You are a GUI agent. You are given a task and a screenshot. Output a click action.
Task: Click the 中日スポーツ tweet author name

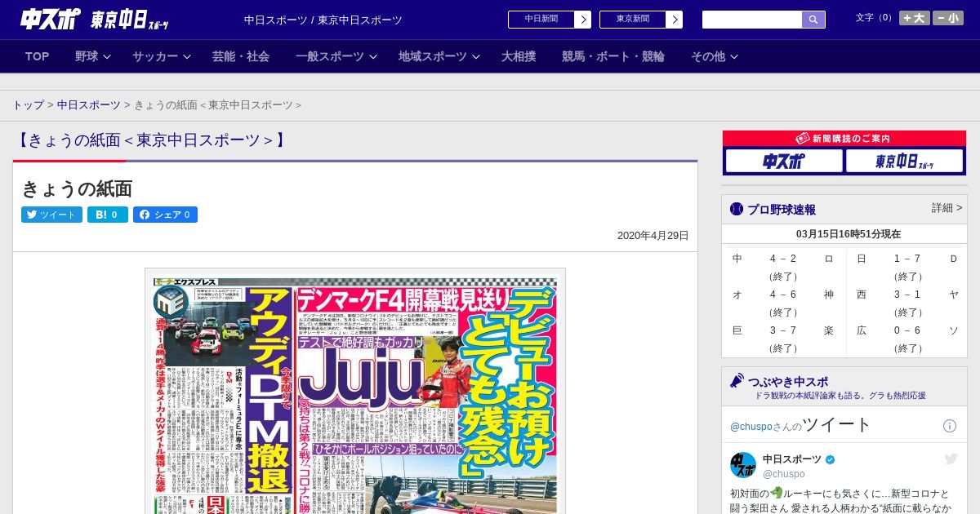click(x=792, y=459)
